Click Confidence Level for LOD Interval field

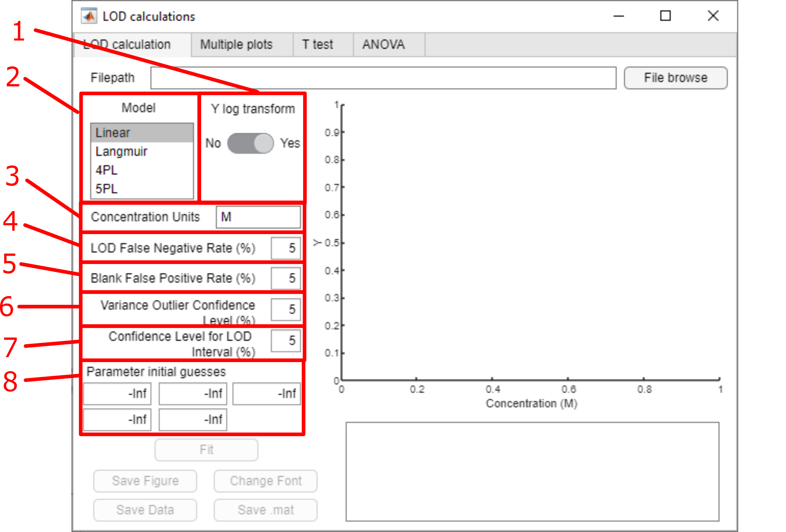pyautogui.click(x=285, y=341)
